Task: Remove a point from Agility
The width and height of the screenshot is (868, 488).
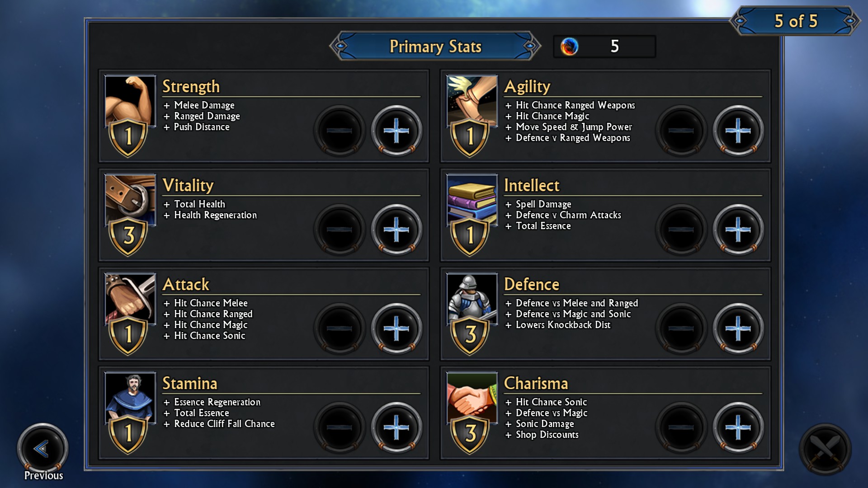Action: [681, 131]
